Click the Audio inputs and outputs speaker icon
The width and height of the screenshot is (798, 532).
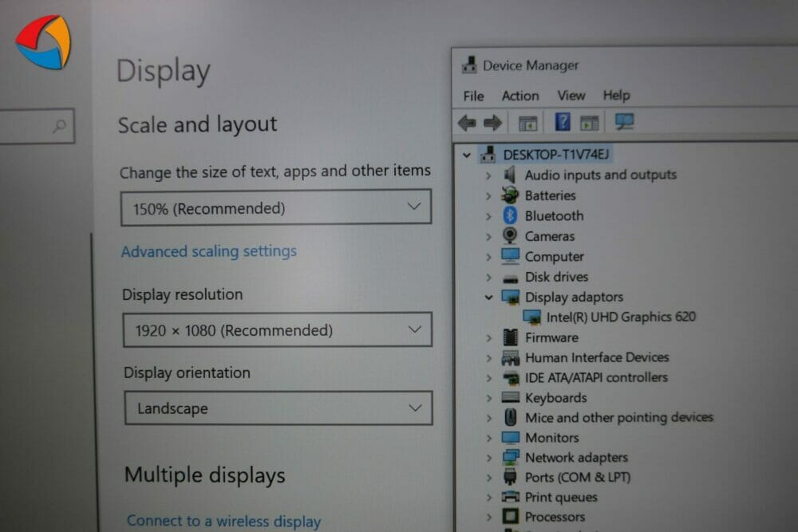pyautogui.click(x=509, y=175)
